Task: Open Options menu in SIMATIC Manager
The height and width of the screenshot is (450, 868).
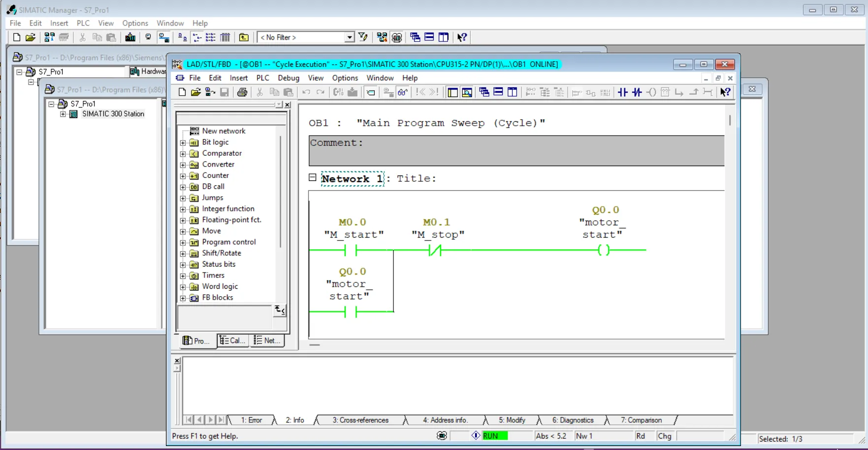Action: tap(135, 23)
